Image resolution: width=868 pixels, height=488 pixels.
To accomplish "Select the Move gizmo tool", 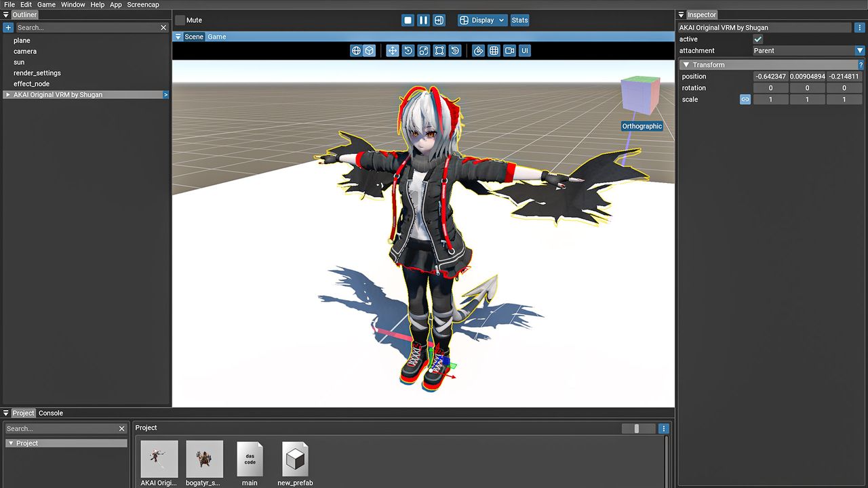I will pyautogui.click(x=392, y=51).
